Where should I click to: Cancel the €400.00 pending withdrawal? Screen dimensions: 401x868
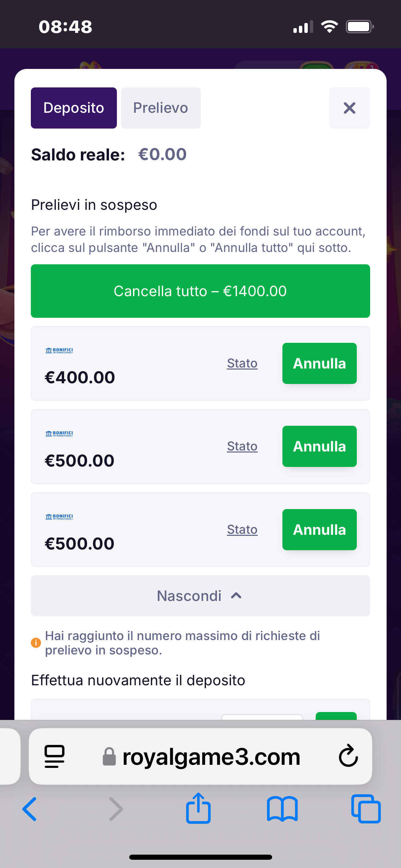pos(319,363)
